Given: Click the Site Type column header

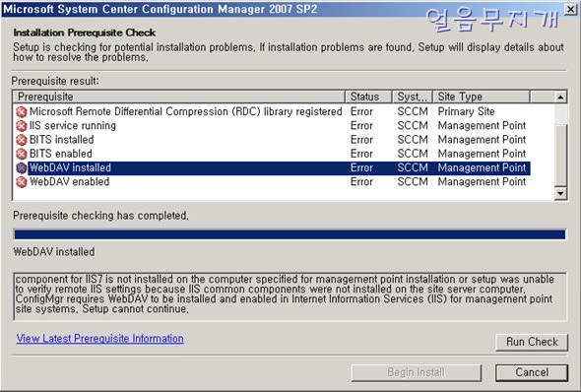Looking at the screenshot, I should [482, 97].
